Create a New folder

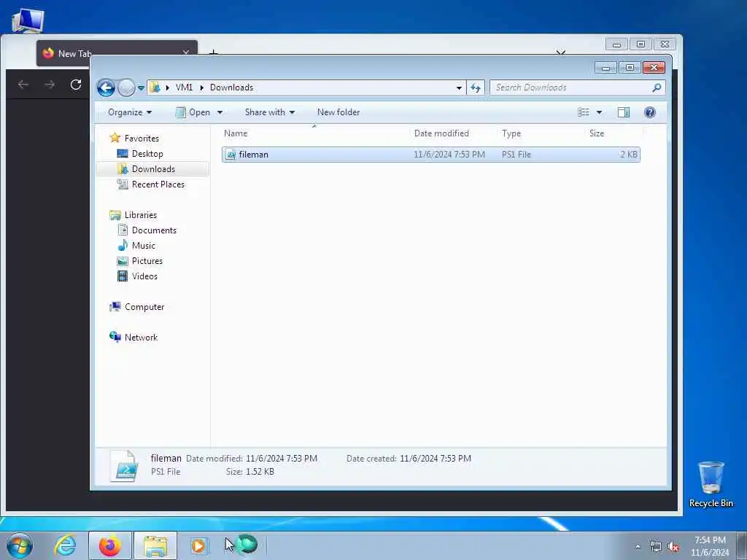tap(338, 112)
